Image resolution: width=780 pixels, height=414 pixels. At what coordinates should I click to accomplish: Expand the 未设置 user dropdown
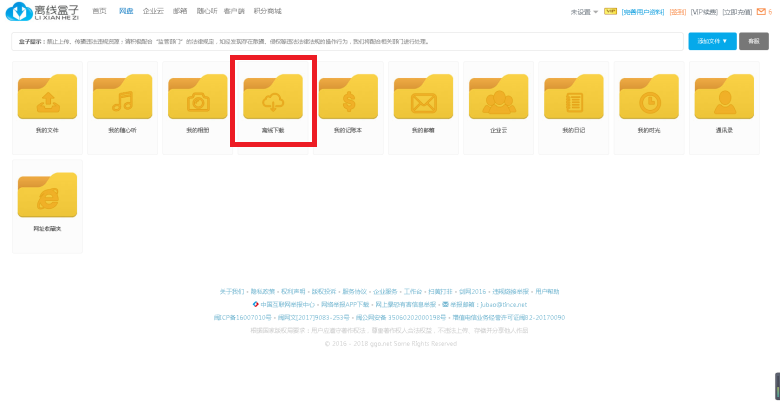[584, 12]
